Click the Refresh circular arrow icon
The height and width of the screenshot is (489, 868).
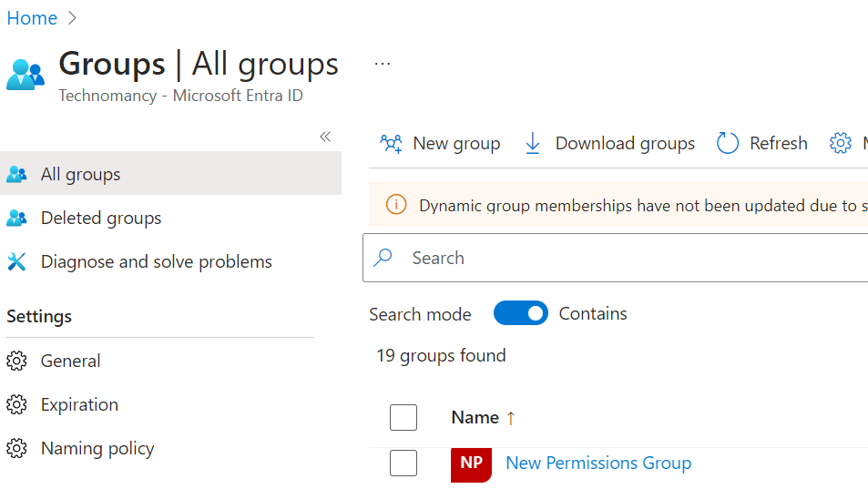click(727, 143)
